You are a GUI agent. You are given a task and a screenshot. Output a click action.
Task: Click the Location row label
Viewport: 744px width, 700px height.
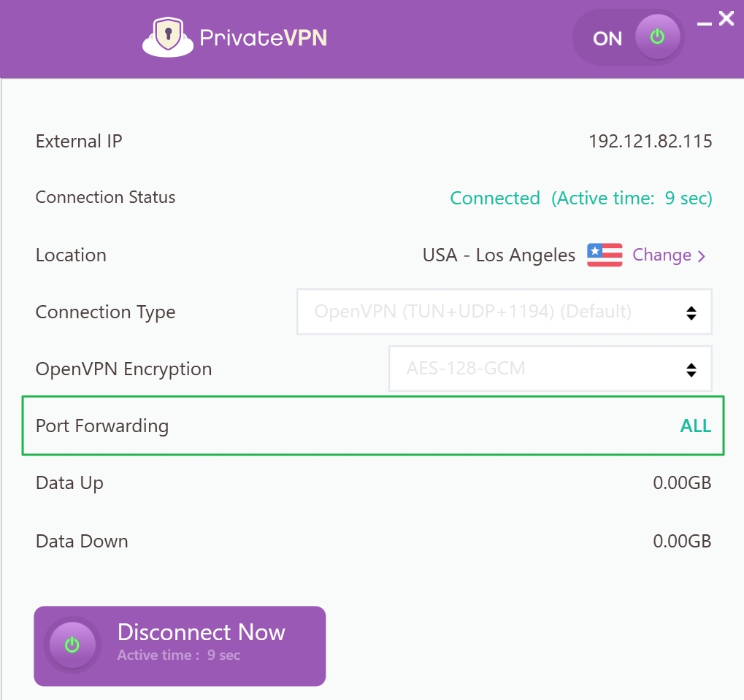pos(70,255)
